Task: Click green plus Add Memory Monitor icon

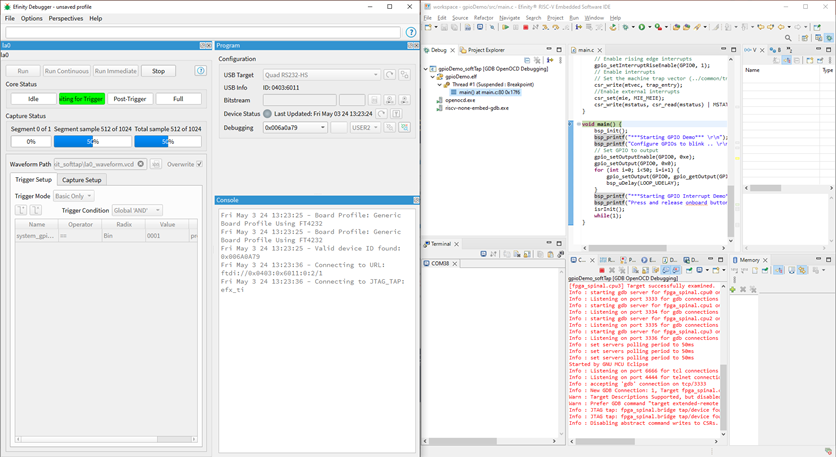Action: pos(733,289)
